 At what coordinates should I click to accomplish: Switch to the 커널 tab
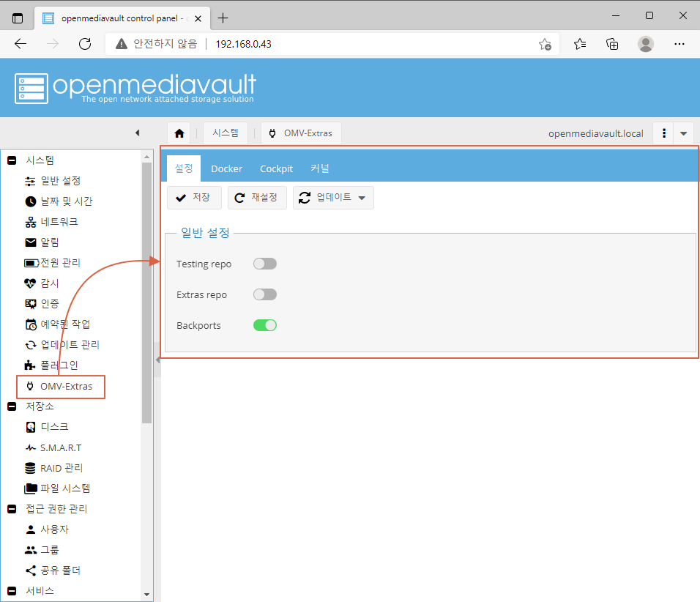coord(320,168)
